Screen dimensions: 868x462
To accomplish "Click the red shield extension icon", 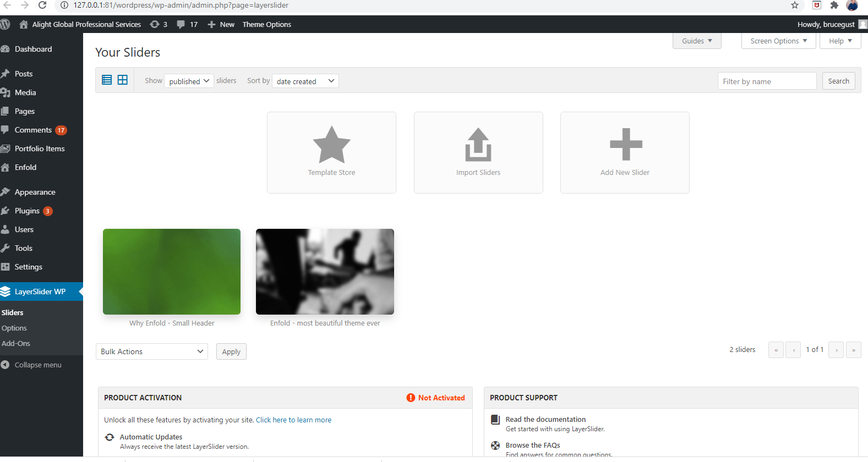I will coord(817,5).
